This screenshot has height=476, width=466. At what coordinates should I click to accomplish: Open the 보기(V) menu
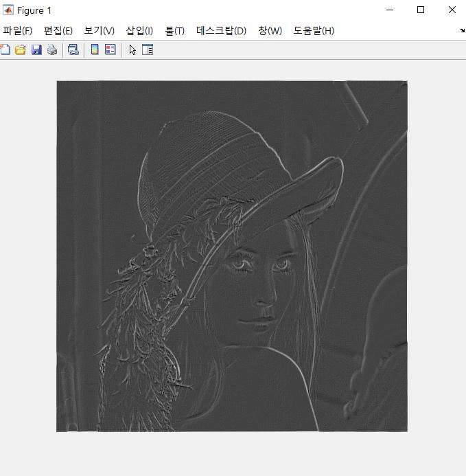[100, 31]
